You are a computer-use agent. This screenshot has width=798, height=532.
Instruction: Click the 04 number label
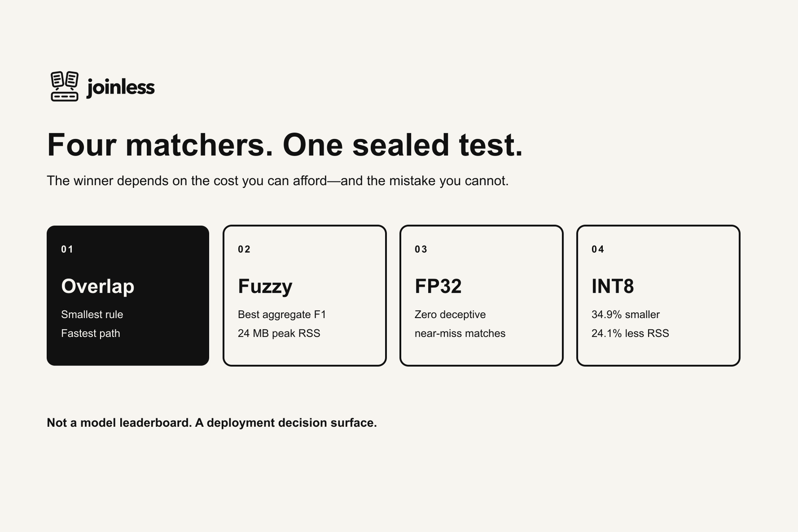coord(598,249)
